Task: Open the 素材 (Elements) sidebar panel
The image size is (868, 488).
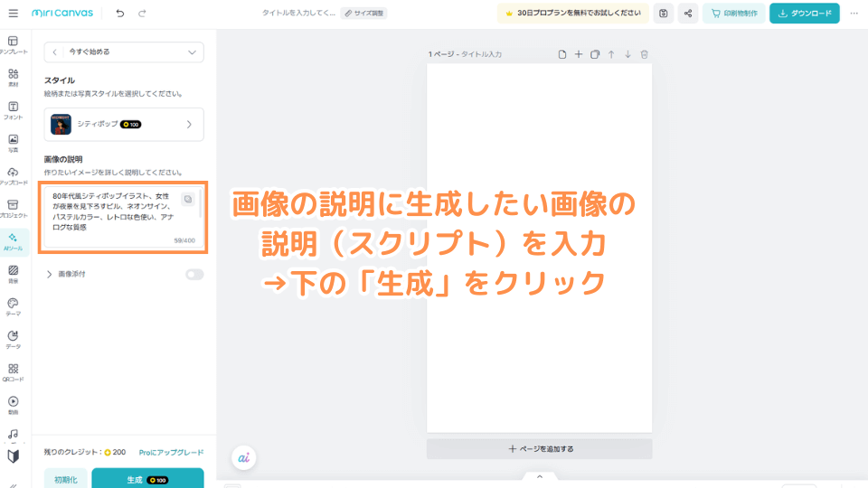Action: coord(14,78)
